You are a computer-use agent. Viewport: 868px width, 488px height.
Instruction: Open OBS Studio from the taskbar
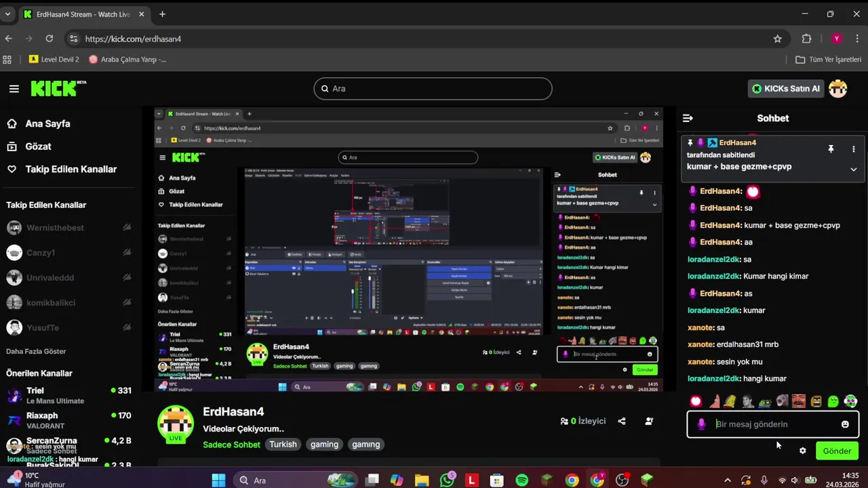pyautogui.click(x=623, y=481)
